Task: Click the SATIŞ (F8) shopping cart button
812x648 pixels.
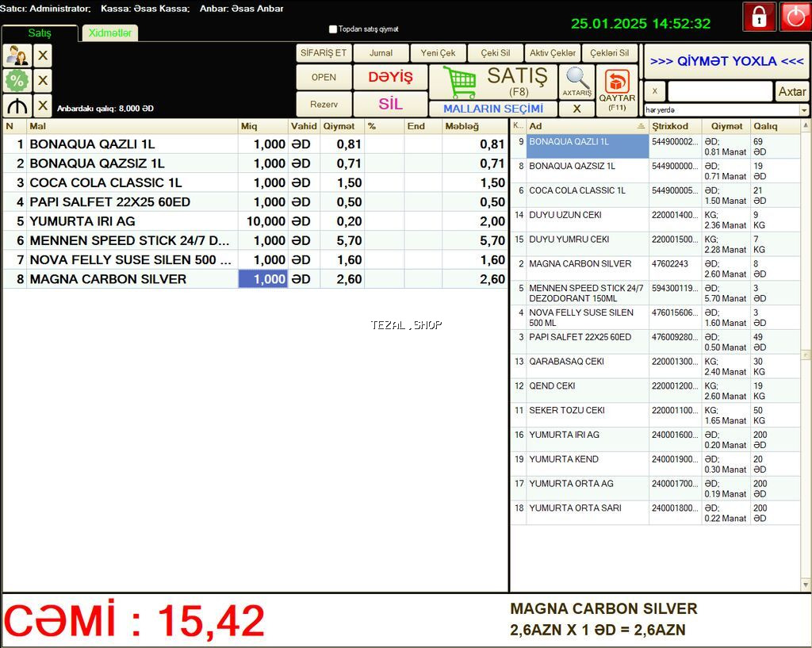Action: tap(493, 82)
